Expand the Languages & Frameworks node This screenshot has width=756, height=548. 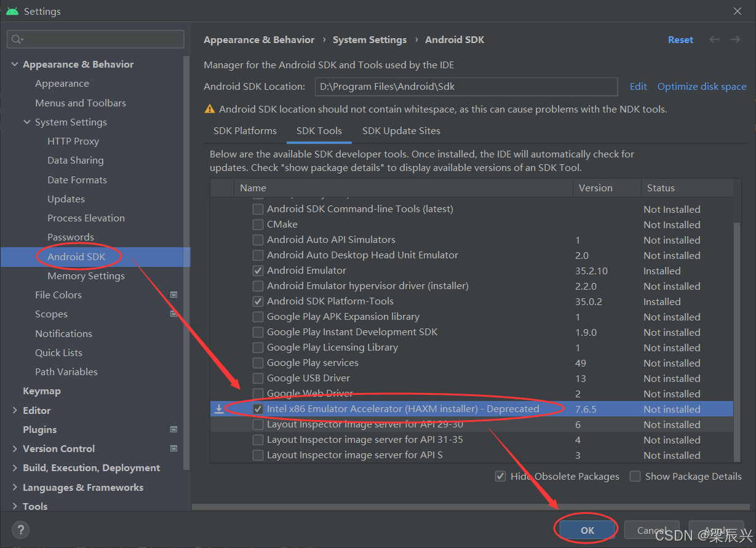click(x=15, y=488)
